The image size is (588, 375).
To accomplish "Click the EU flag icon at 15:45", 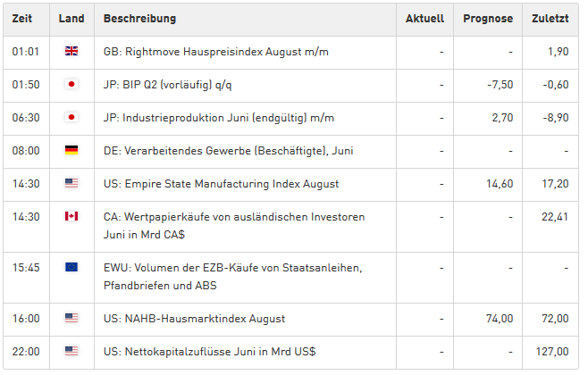I will (71, 267).
